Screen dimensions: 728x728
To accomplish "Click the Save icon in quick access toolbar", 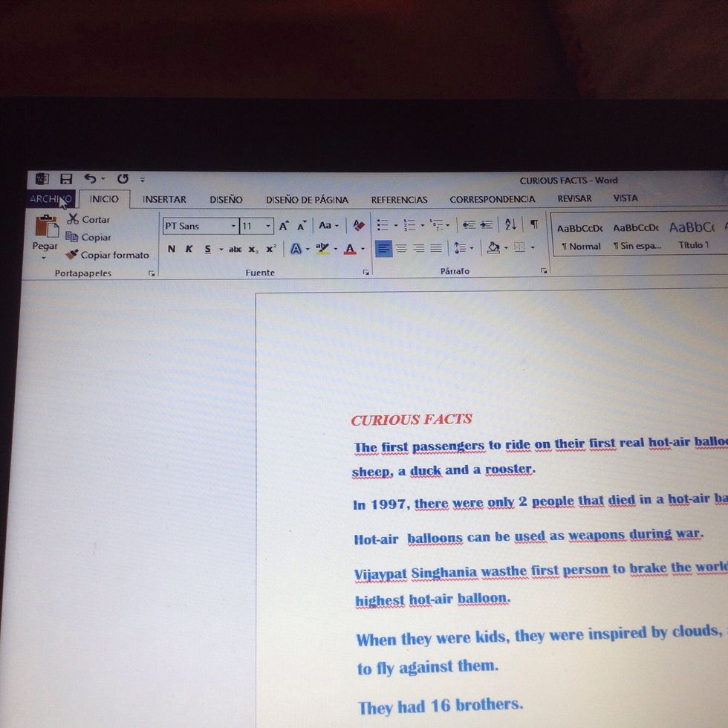I will coord(66,179).
